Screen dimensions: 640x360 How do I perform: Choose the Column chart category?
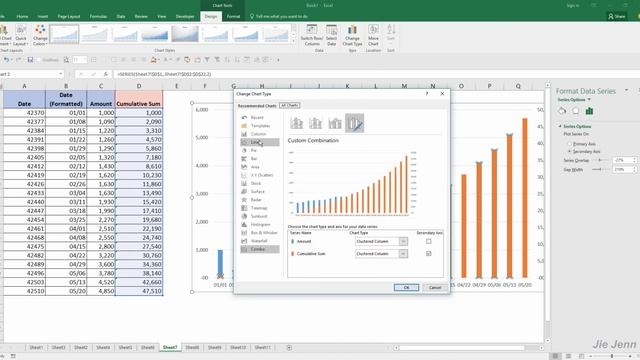260,134
